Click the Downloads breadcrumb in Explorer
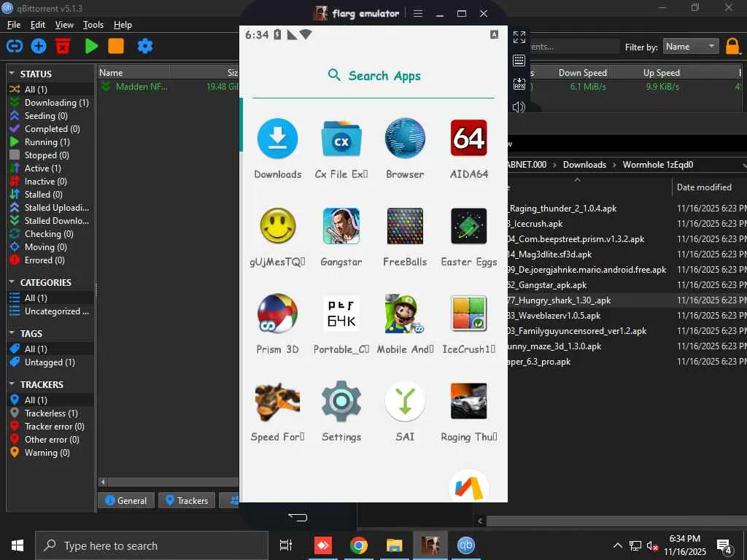 click(x=584, y=165)
